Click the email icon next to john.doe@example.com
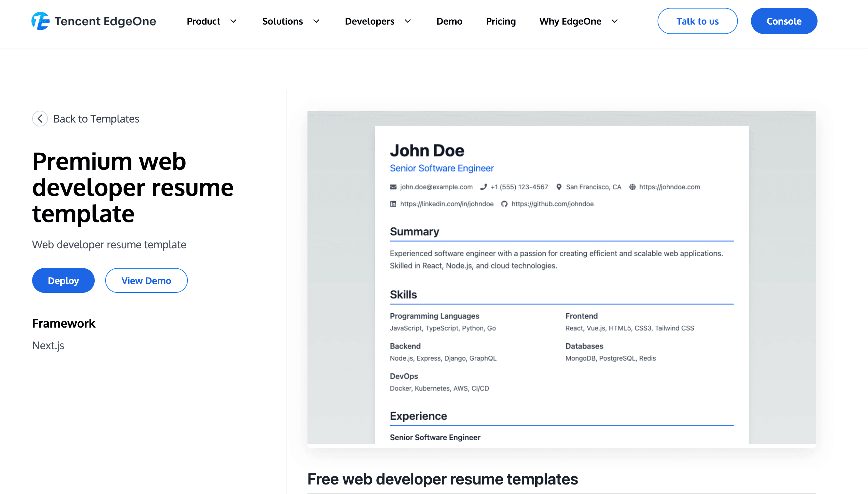The image size is (868, 494). [393, 187]
